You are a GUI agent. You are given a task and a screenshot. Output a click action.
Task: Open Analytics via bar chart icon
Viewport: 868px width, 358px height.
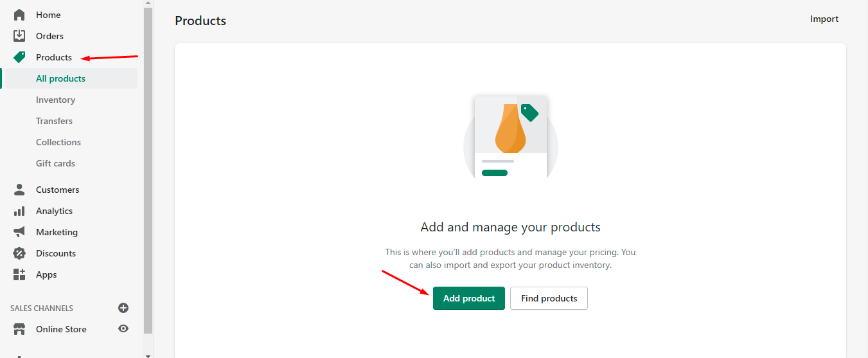pyautogui.click(x=19, y=211)
